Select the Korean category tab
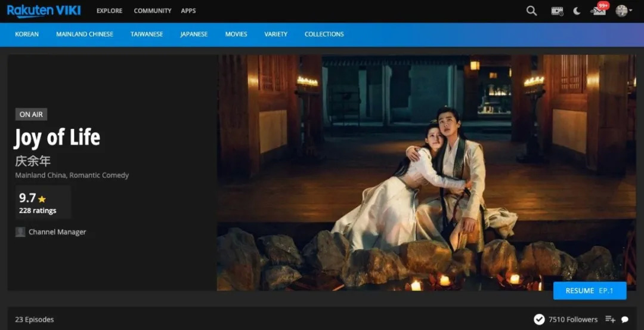The height and width of the screenshot is (330, 644). point(27,34)
